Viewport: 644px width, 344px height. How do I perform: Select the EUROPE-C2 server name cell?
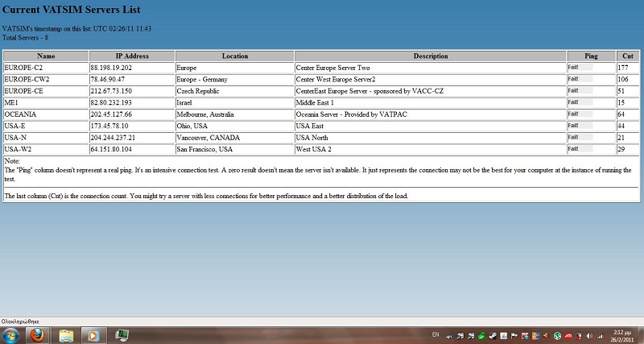[46, 68]
